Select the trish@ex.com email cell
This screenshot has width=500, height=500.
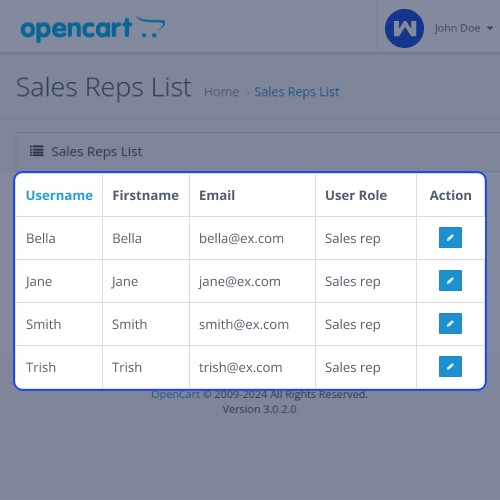(x=252, y=367)
